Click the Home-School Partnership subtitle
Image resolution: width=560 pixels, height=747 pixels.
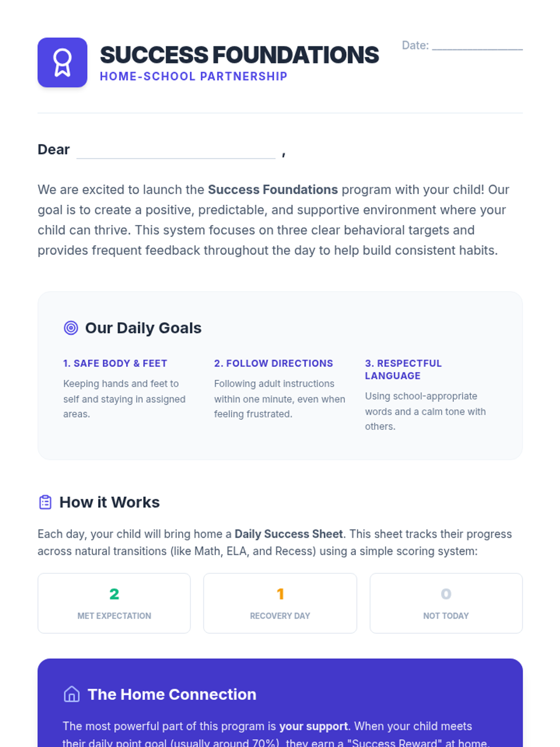[x=194, y=77]
